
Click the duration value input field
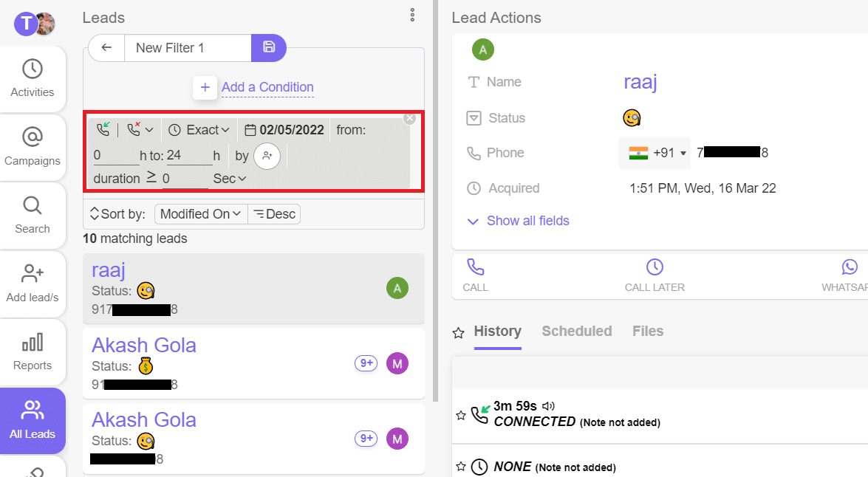(x=185, y=179)
